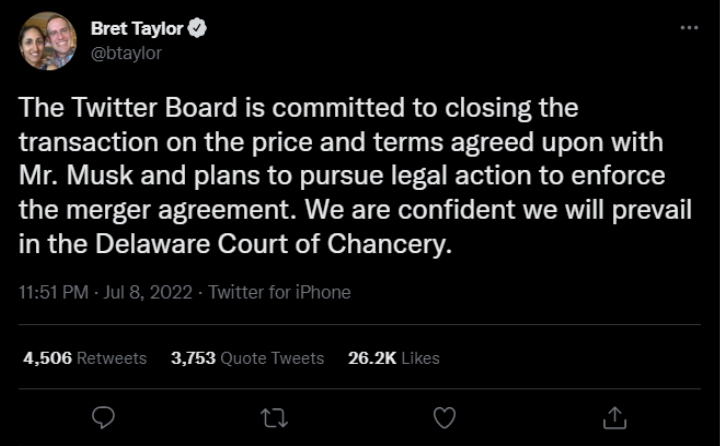Click the share upload arrow icon

(616, 416)
